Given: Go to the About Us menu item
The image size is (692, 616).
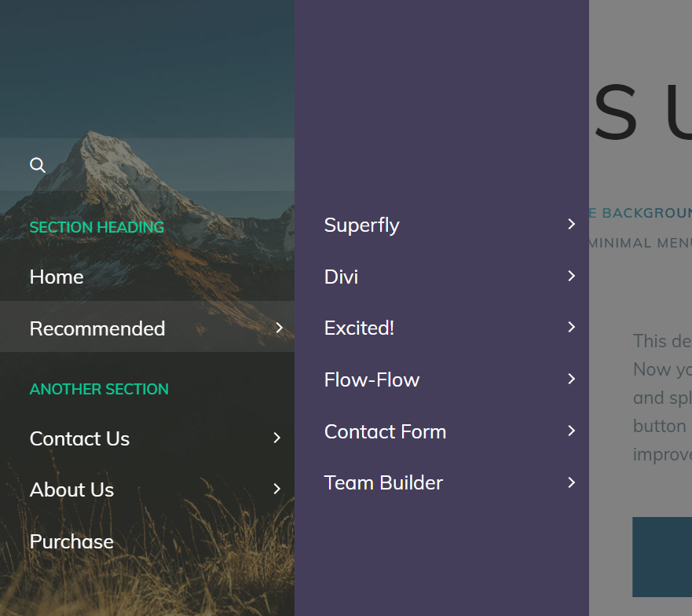Looking at the screenshot, I should [x=71, y=490].
